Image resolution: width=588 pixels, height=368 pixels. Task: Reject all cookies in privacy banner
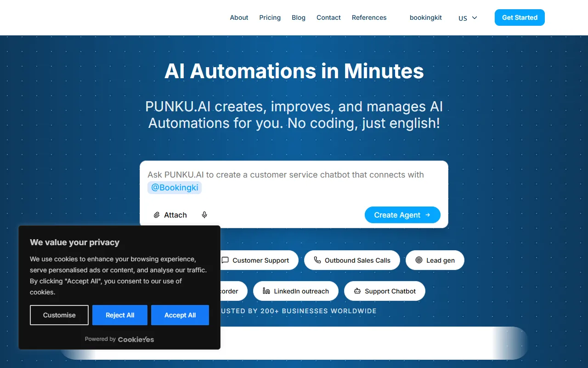coord(120,315)
